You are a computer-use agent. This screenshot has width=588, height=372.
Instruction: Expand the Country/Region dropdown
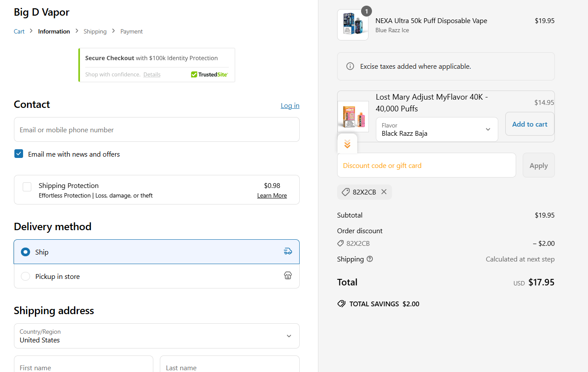tap(157, 336)
